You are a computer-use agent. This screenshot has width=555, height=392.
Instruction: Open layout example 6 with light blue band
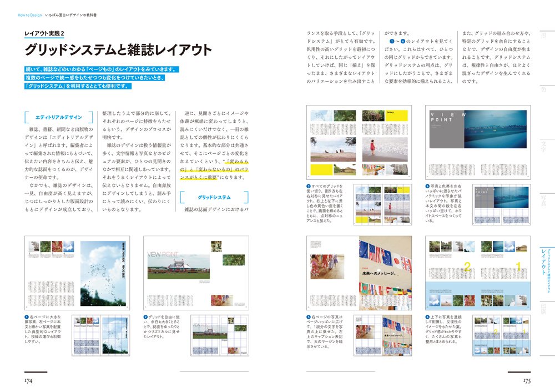click(x=478, y=273)
